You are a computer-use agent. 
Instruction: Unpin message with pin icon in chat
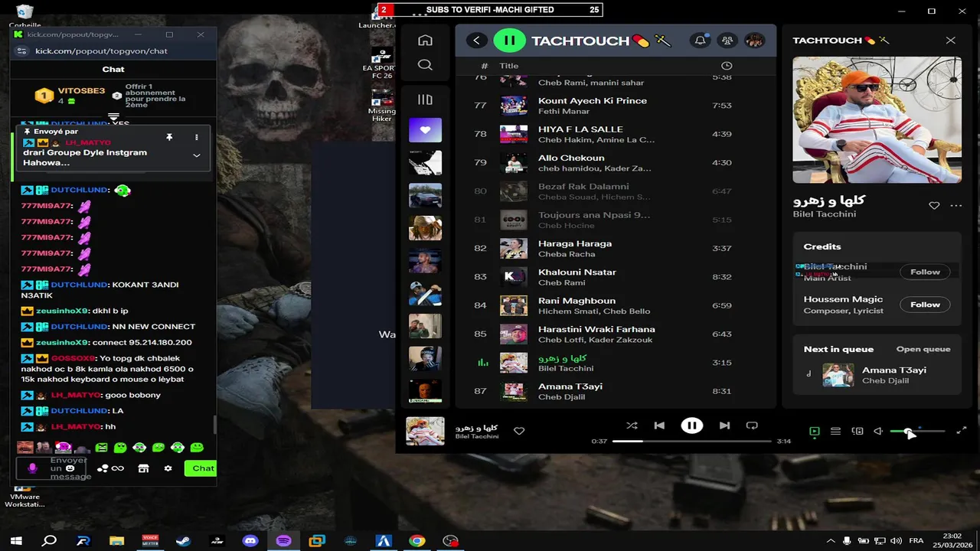pyautogui.click(x=169, y=137)
